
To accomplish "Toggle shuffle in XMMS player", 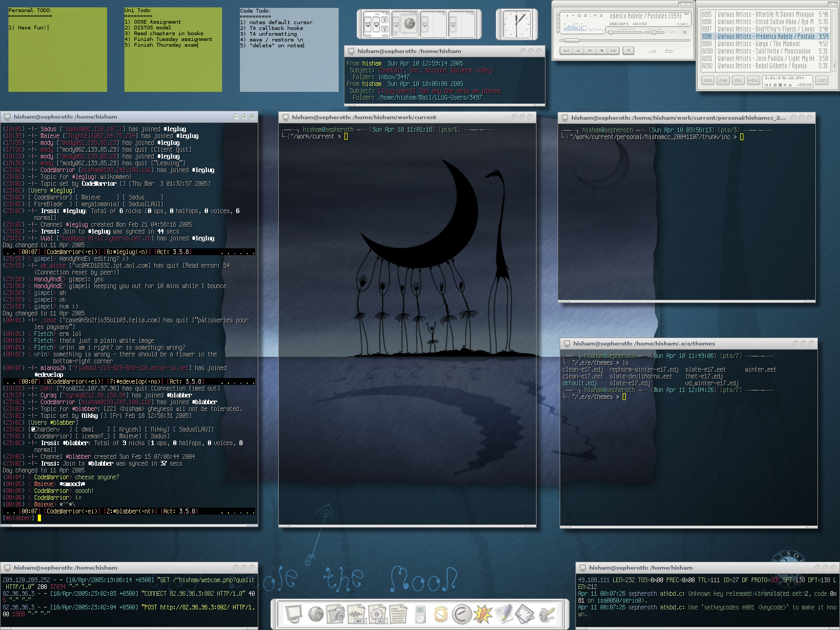I will (652, 51).
